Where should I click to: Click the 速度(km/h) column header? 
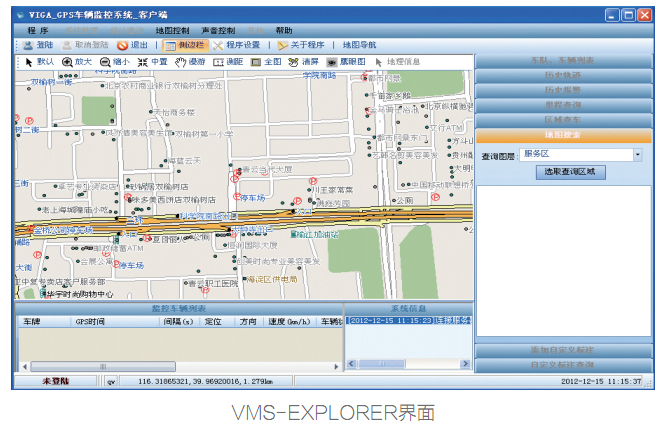289,322
